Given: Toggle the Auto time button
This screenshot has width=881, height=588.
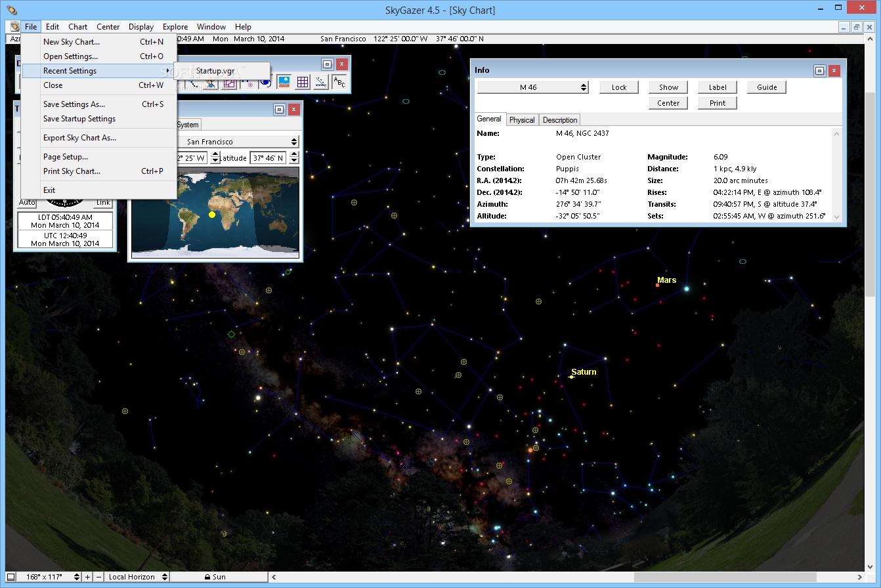Looking at the screenshot, I should click(x=27, y=203).
